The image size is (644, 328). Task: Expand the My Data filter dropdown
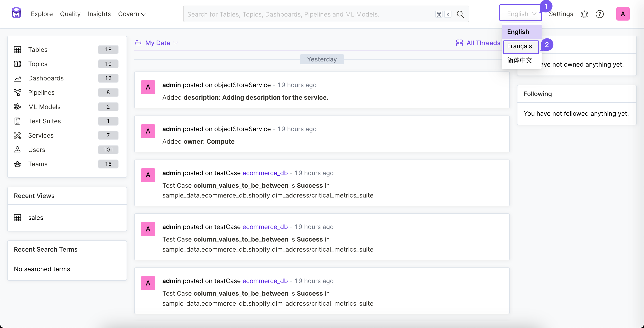(x=157, y=43)
